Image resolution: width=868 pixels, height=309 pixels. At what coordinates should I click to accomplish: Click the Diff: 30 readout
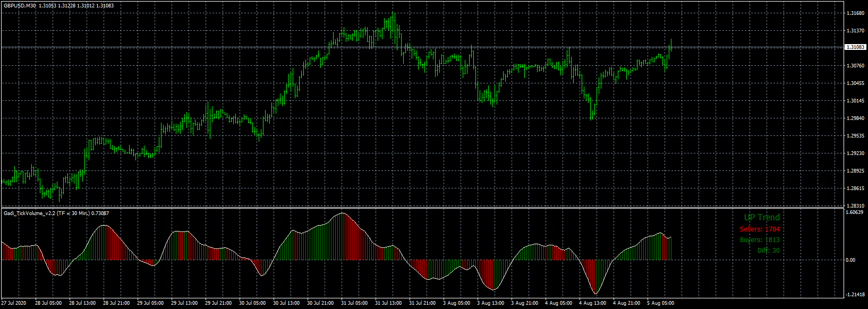click(x=769, y=251)
